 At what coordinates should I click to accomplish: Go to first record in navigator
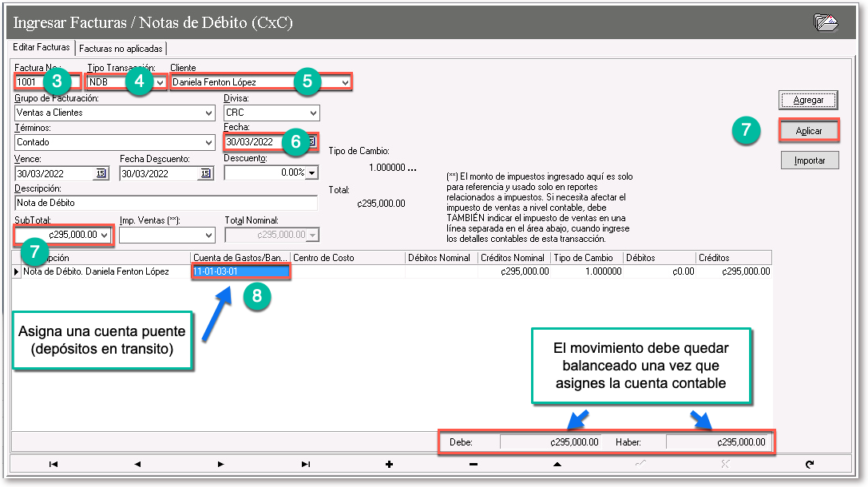click(54, 465)
